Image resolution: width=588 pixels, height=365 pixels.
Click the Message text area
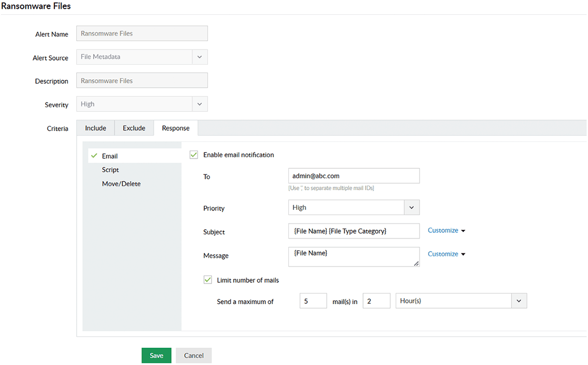click(353, 257)
